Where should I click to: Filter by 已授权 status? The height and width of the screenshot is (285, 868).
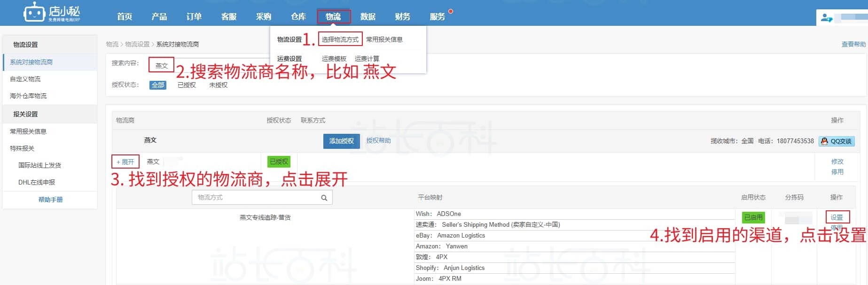click(x=187, y=85)
